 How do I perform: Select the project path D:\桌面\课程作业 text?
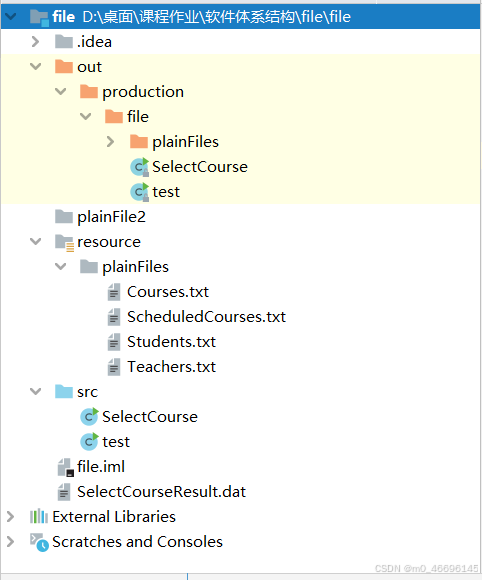(141, 17)
